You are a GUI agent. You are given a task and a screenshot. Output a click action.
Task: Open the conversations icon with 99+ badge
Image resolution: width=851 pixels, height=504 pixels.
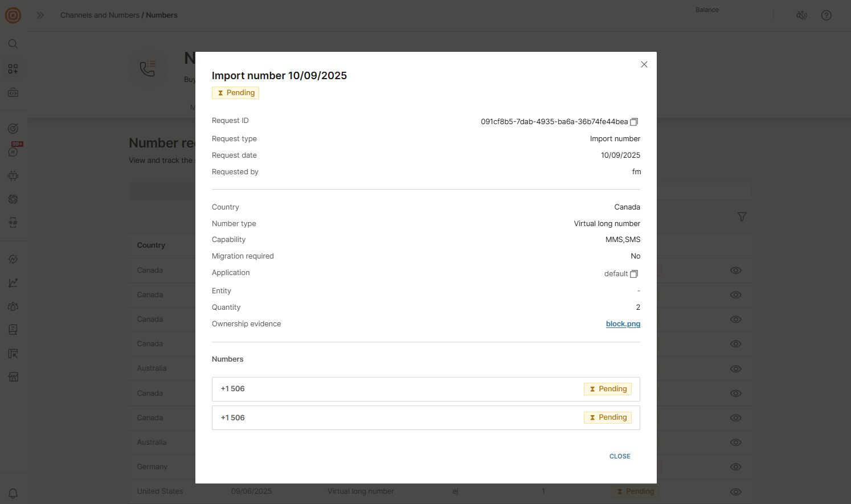pos(13,151)
